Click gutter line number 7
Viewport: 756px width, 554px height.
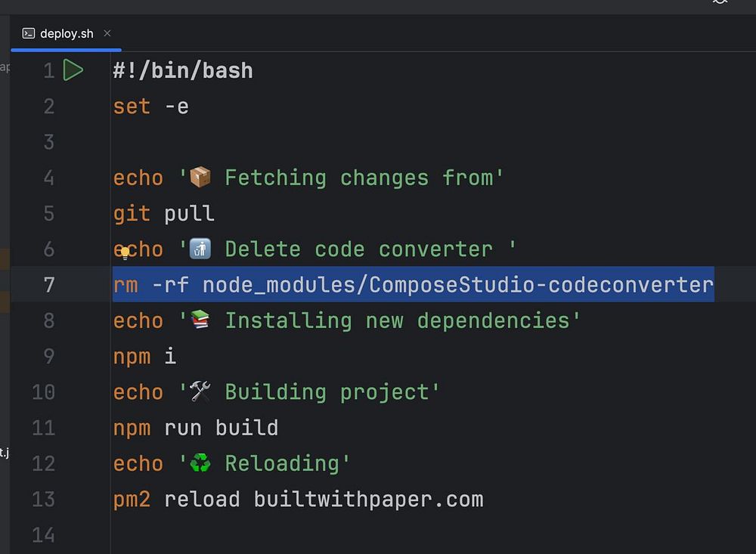[49, 285]
